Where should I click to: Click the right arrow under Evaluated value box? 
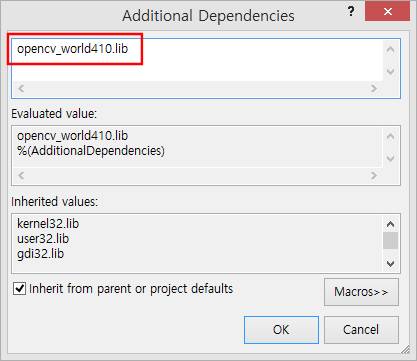click(x=374, y=175)
